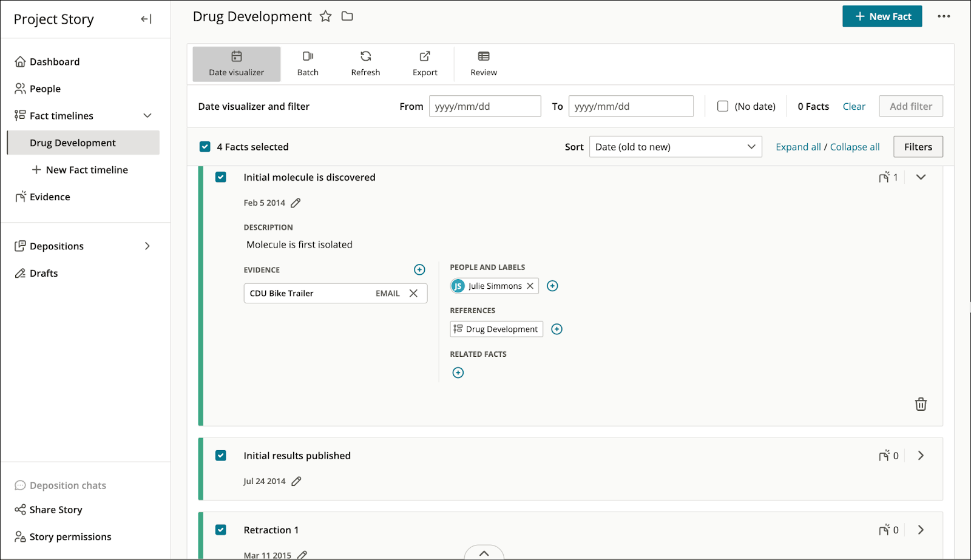Image resolution: width=971 pixels, height=560 pixels.
Task: Open the Export tool
Action: [424, 63]
